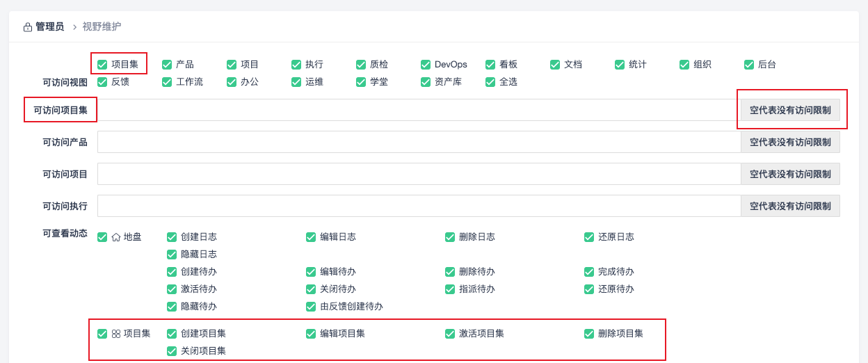This screenshot has width=868, height=363.
Task: Uncheck 创建日志 under 地盘
Action: pyautogui.click(x=172, y=237)
